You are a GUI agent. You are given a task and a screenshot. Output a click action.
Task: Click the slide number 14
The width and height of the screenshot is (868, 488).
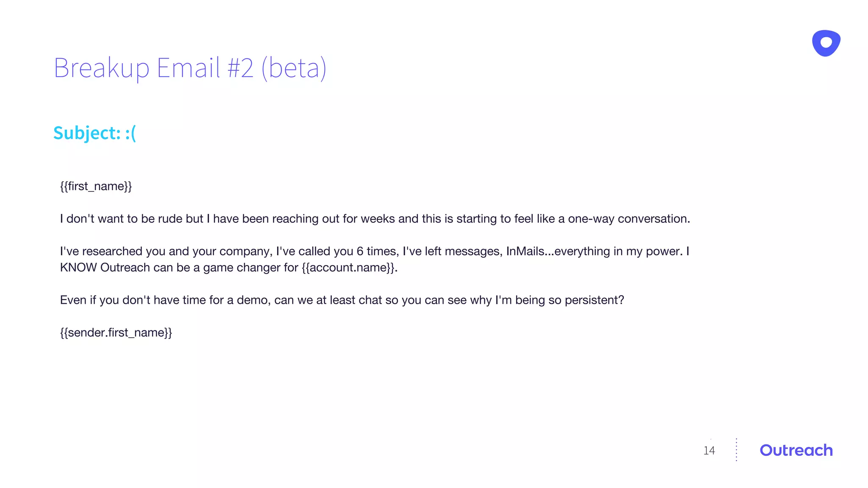[x=709, y=450]
